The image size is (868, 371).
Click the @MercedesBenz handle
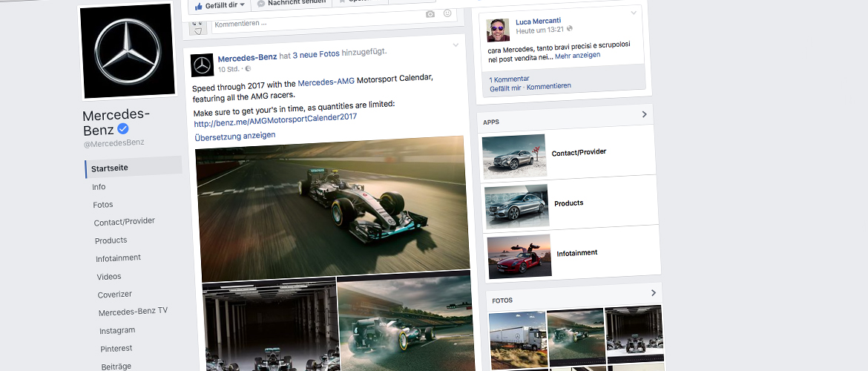[114, 143]
